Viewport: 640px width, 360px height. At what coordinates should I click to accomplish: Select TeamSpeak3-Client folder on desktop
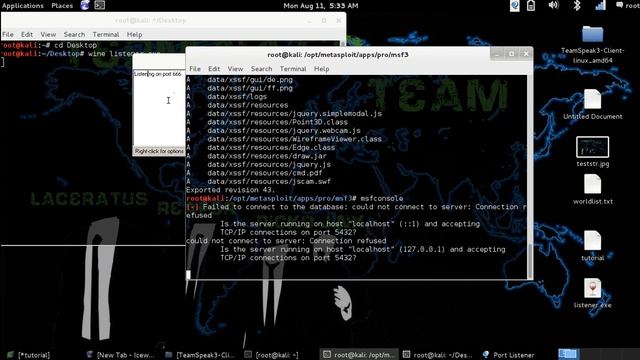click(x=593, y=44)
